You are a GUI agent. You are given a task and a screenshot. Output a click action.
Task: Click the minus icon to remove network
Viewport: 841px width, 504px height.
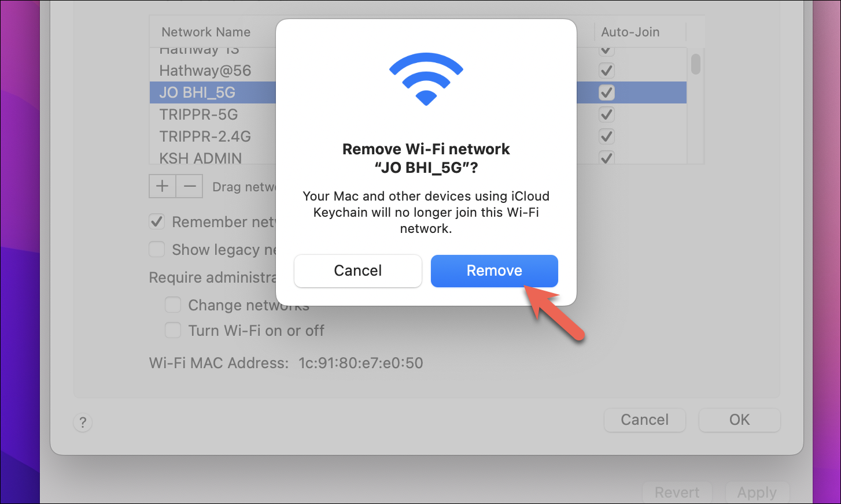coord(190,186)
